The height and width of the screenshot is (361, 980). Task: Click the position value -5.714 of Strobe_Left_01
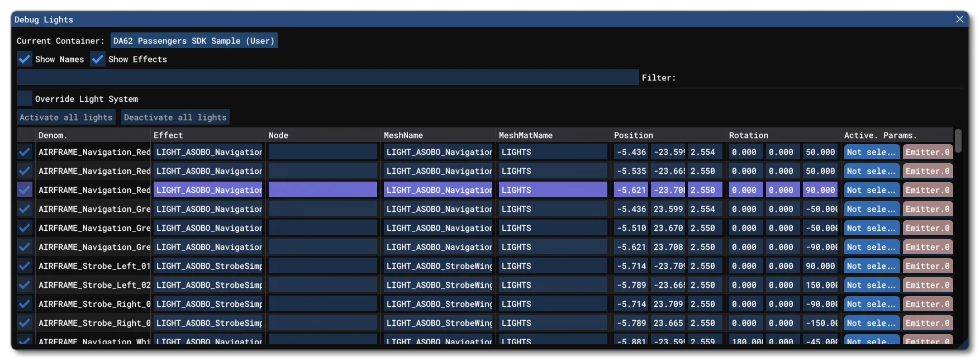pos(631,265)
